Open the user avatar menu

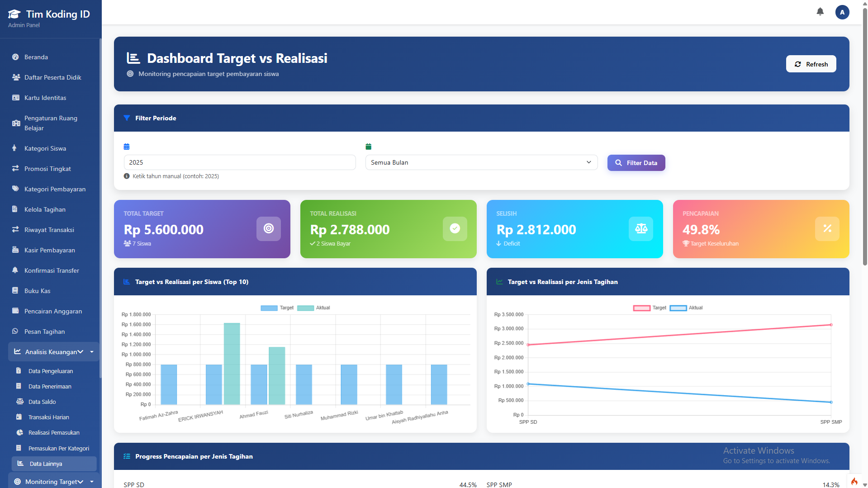coord(842,12)
